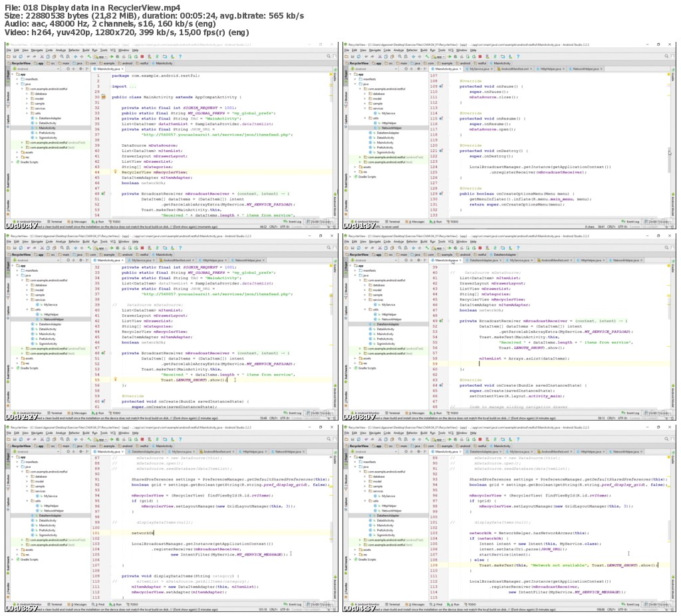Click the scroll-from-source target icon in 00:00:47 frame
This screenshot has width=681, height=616.
pos(68,68)
